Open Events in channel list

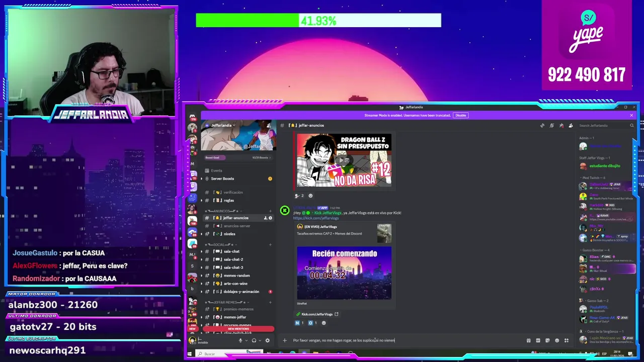238,170
